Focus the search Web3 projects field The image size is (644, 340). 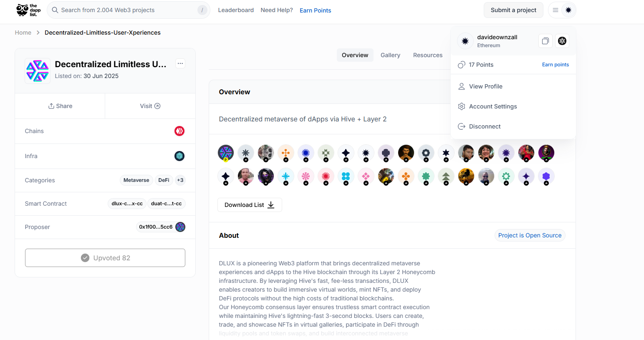point(129,10)
